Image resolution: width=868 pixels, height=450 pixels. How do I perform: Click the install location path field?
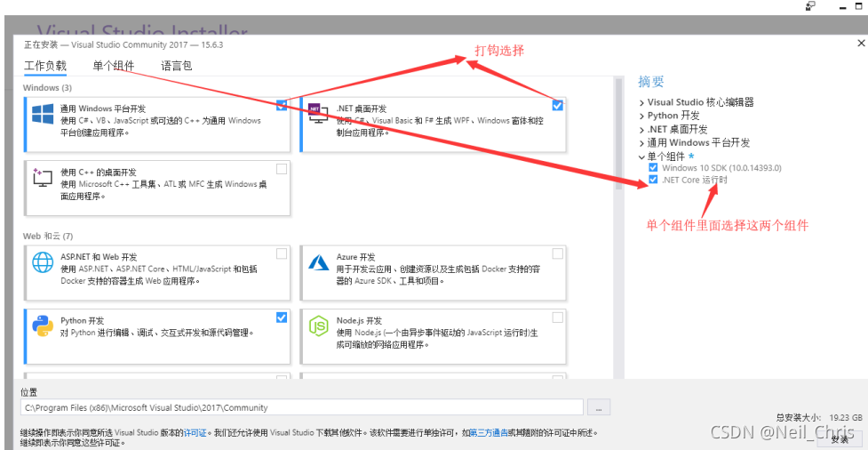(x=302, y=407)
